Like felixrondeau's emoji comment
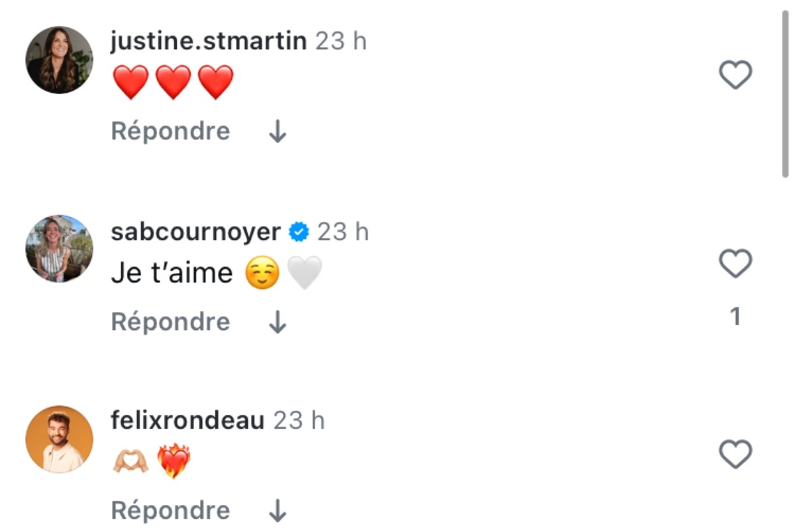This screenshot has width=795, height=532. click(x=735, y=454)
